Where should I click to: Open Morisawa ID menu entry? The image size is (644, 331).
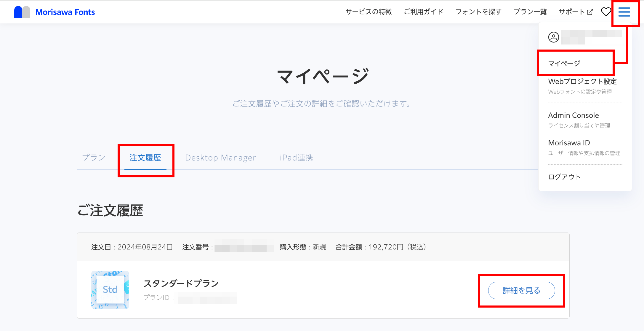pos(584,147)
